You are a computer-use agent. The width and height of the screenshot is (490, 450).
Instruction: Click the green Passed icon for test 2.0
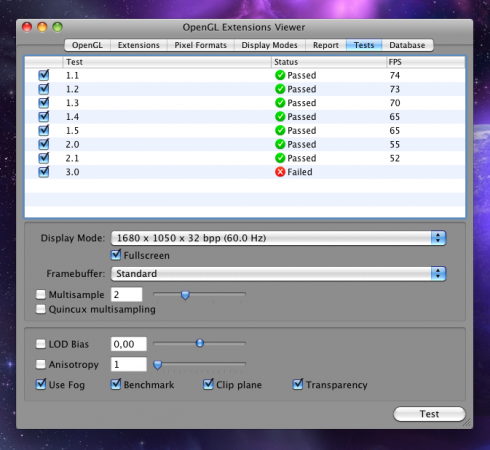tap(280, 144)
